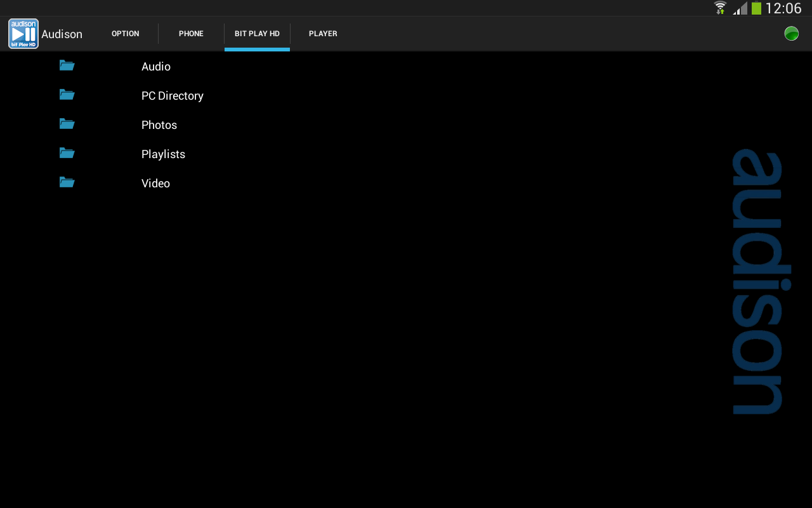Image resolution: width=812 pixels, height=508 pixels.
Task: Click the green connection status indicator
Action: tap(791, 34)
